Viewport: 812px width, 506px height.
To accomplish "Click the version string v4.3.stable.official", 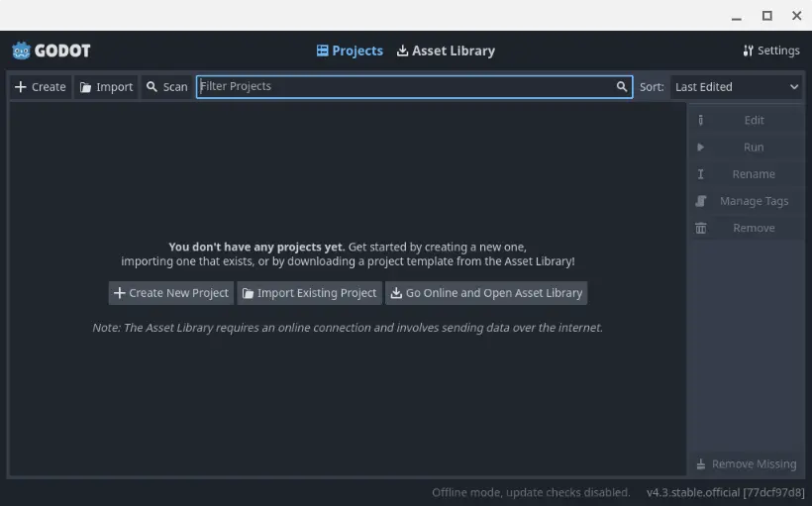I will click(x=725, y=492).
